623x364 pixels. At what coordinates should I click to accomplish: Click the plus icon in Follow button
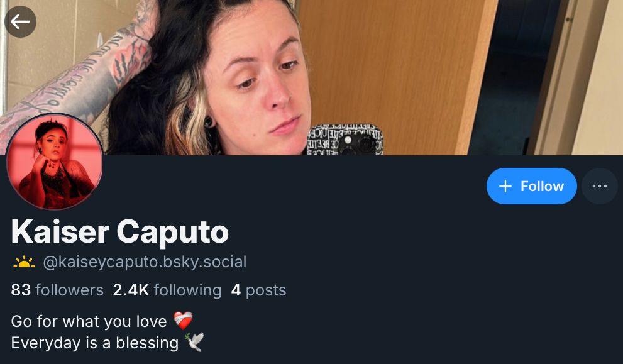(505, 186)
